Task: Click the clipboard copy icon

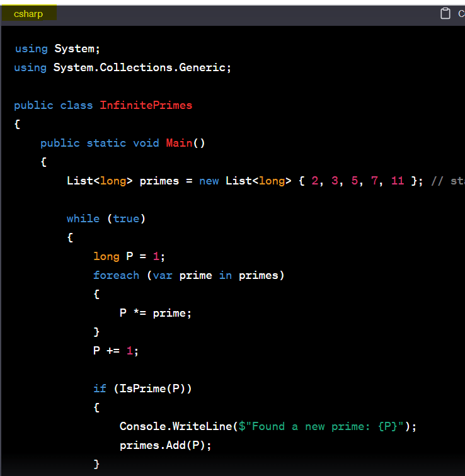Action: 445,14
